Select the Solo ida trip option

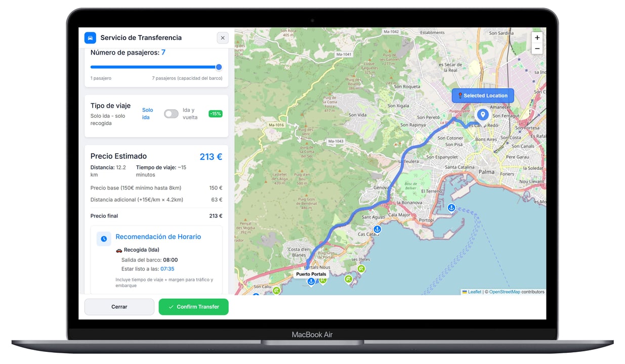pyautogui.click(x=147, y=113)
